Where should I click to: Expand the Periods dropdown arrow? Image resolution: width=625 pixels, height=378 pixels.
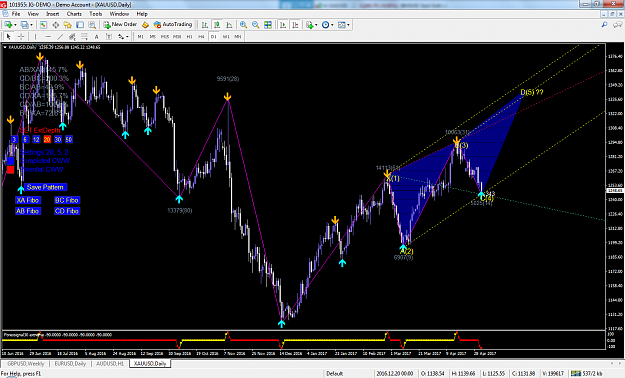pyautogui.click(x=332, y=25)
